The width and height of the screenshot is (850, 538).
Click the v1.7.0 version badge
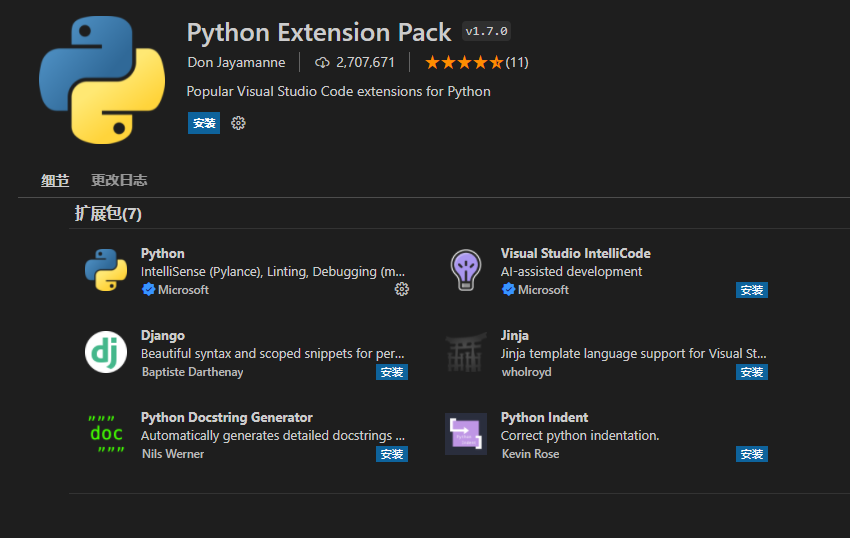point(486,31)
